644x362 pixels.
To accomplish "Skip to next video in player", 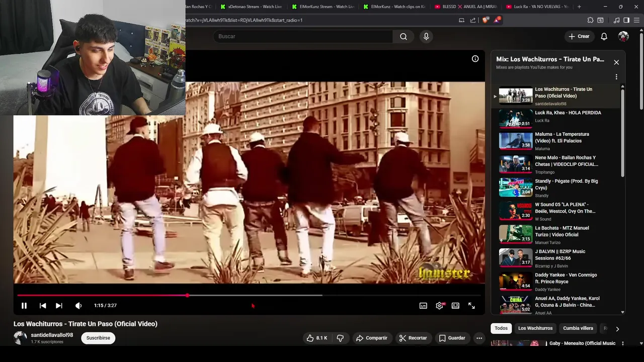I will (59, 306).
